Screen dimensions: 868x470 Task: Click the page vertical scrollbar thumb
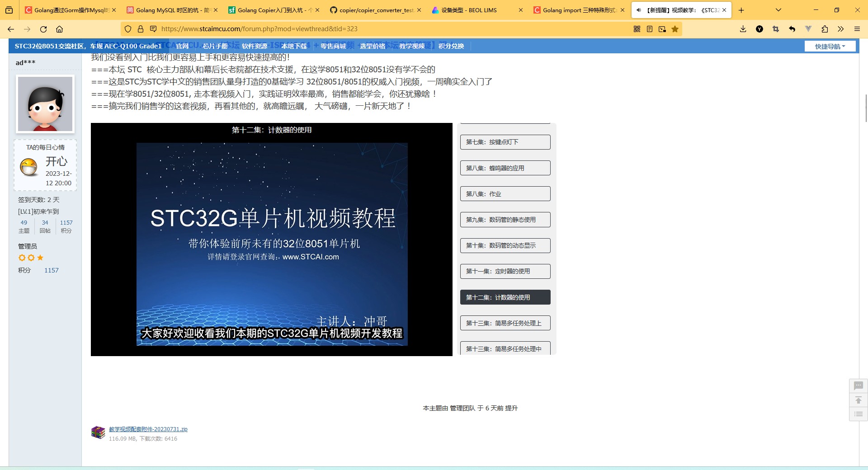point(866,108)
